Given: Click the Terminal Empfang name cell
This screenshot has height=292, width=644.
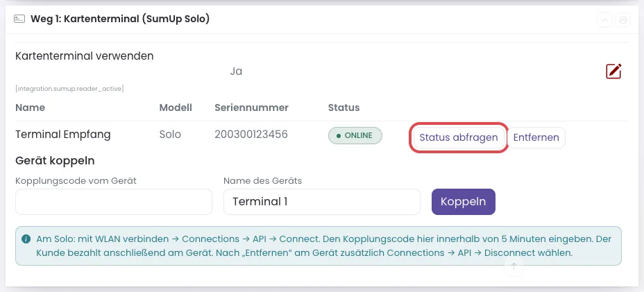Looking at the screenshot, I should tap(63, 135).
